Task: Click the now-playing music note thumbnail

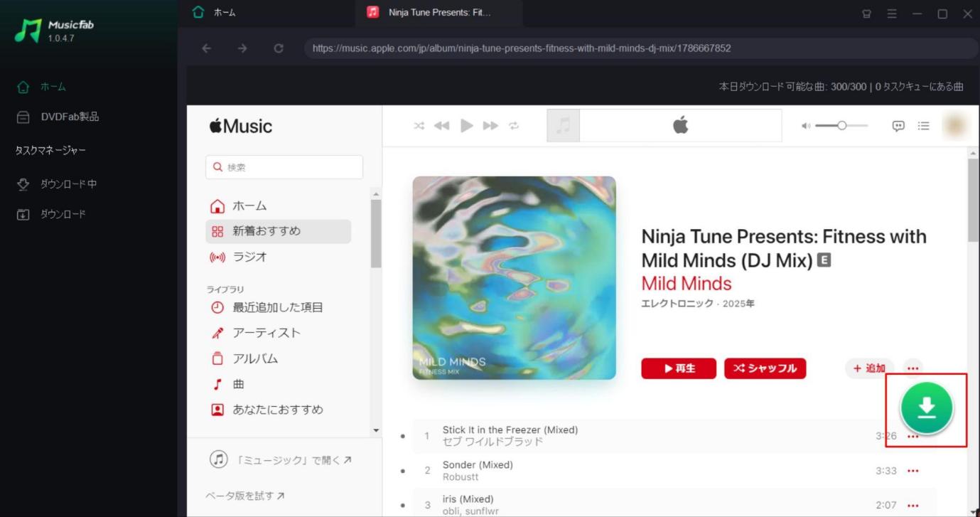Action: click(x=564, y=126)
